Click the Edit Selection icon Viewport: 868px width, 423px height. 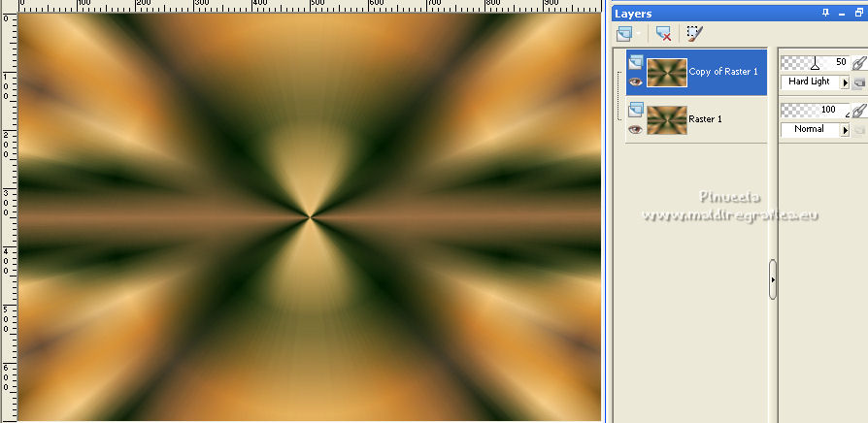[x=694, y=34]
